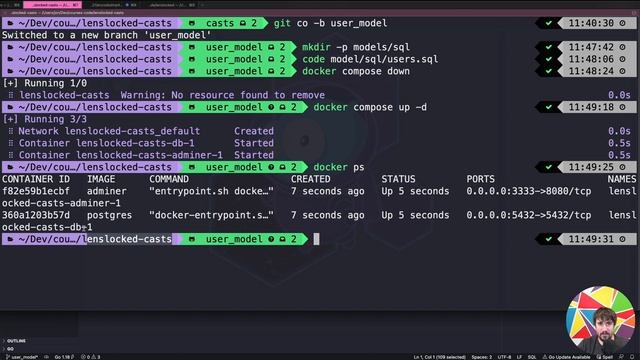
Task: Click the STATUS column header
Action: [398, 179]
